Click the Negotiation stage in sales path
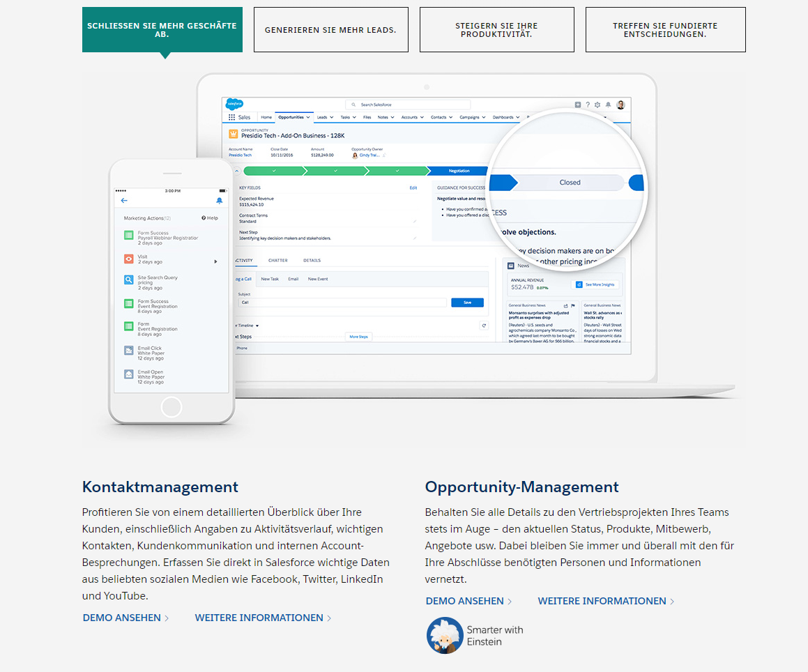This screenshot has height=672, width=808. (x=459, y=171)
